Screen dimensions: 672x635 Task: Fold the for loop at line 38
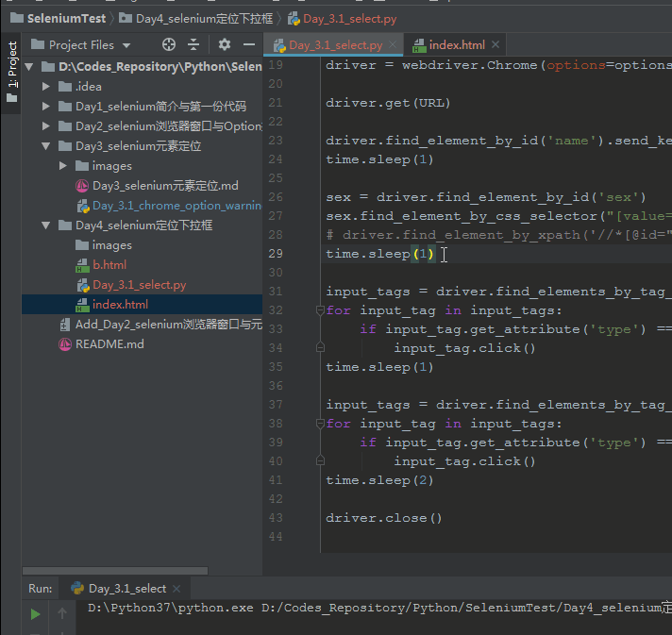pos(320,424)
